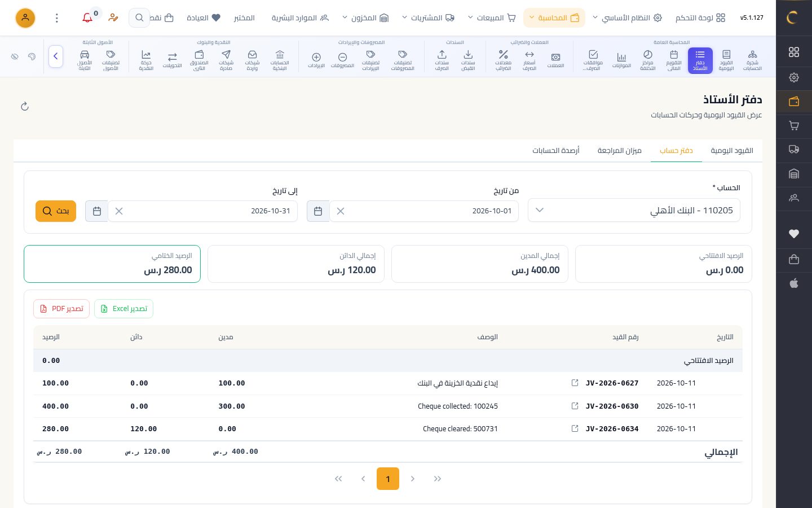Expand the النظام الأساسي top menu

[627, 18]
